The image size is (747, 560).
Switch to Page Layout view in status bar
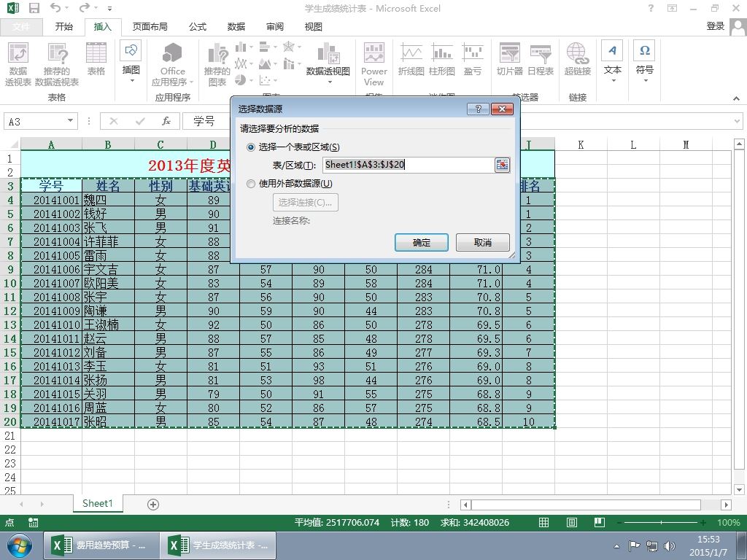[x=572, y=522]
